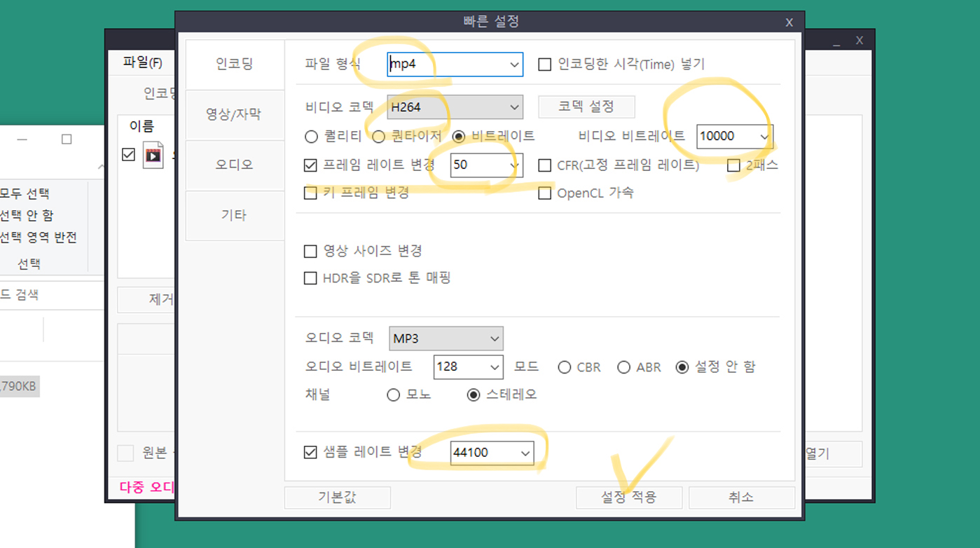This screenshot has height=548, width=980.
Task: Click the 이름 column header
Action: click(x=142, y=126)
